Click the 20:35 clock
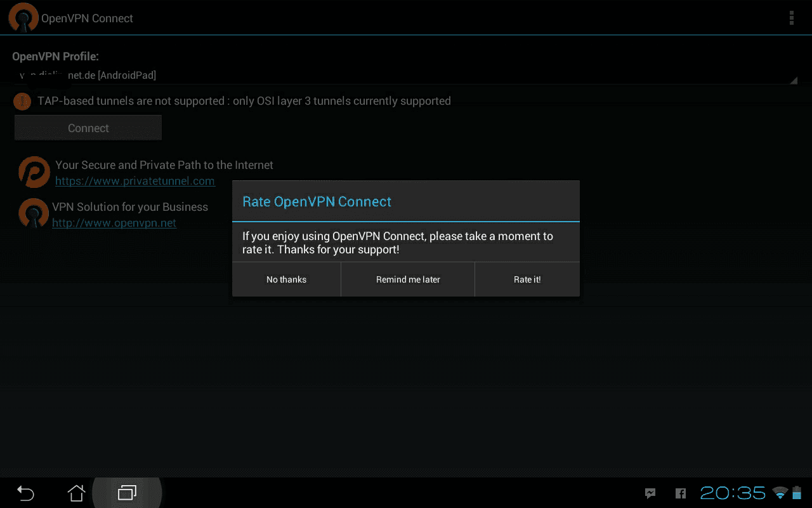The height and width of the screenshot is (508, 812). pyautogui.click(x=733, y=493)
